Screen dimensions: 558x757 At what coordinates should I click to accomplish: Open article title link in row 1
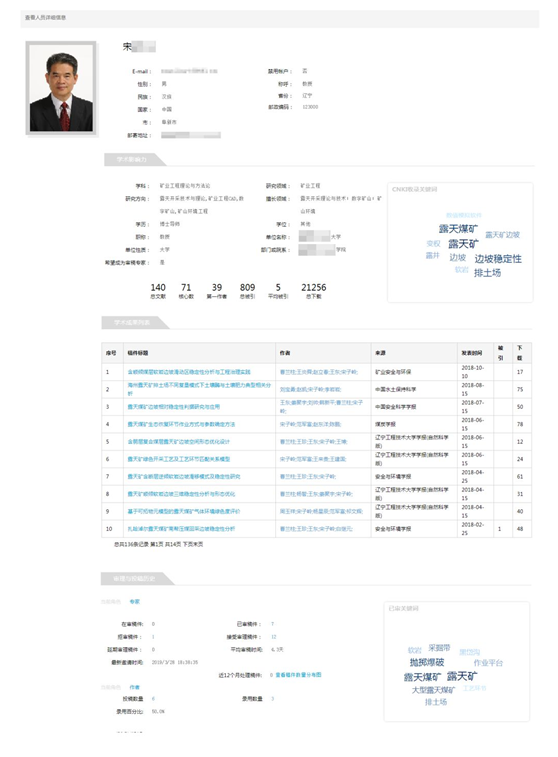click(x=189, y=372)
